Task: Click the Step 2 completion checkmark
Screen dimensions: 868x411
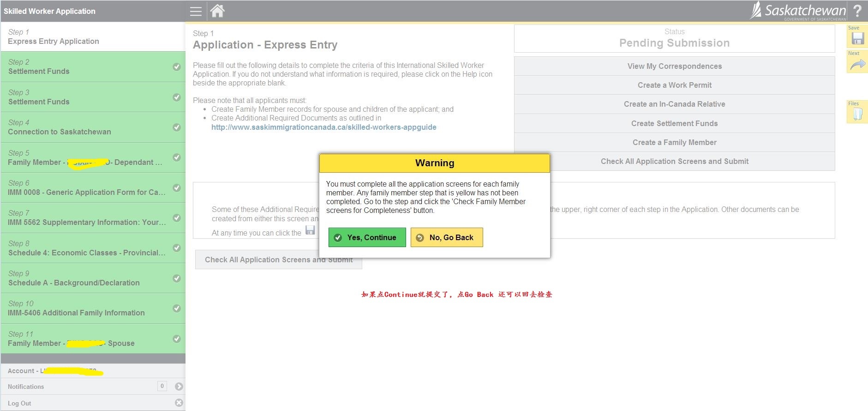Action: [177, 67]
